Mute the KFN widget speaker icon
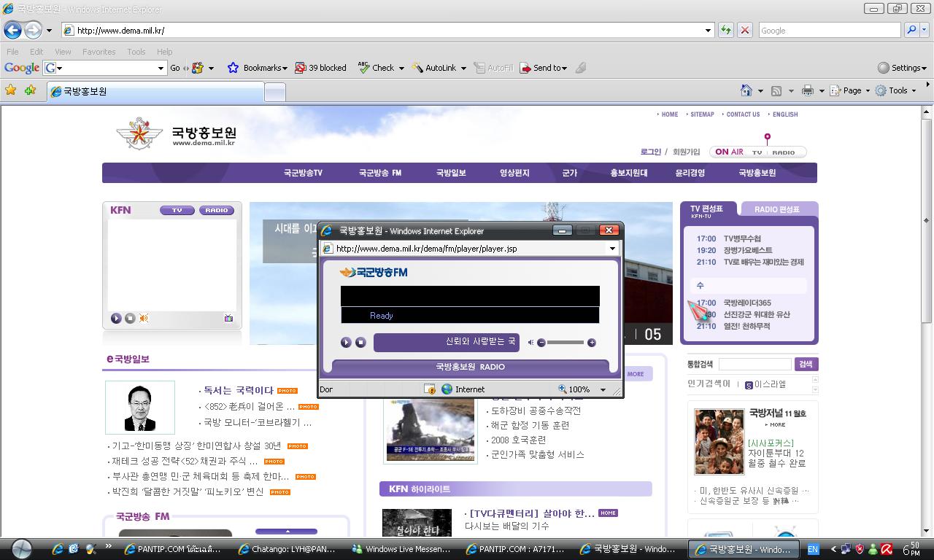Image resolution: width=934 pixels, height=560 pixels. (x=144, y=318)
